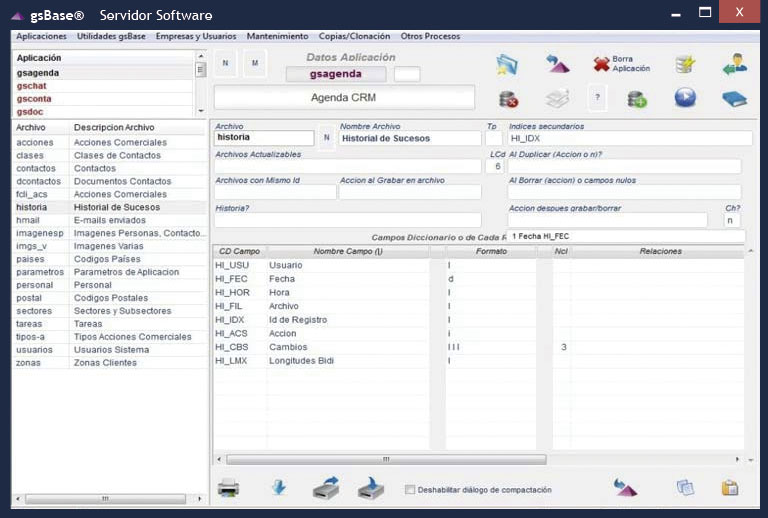Click the blue down arrow icon
Viewport: 768px width, 518px height.
[279, 487]
